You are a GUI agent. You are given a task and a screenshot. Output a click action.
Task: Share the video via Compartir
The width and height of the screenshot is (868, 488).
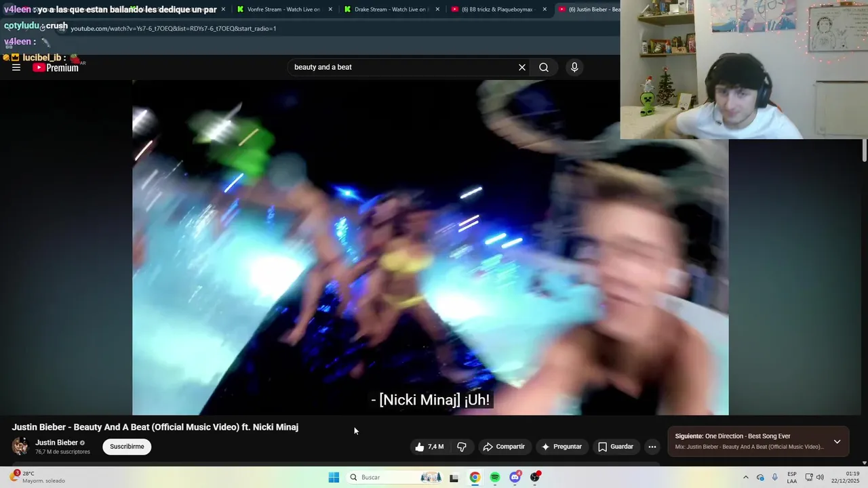click(504, 447)
